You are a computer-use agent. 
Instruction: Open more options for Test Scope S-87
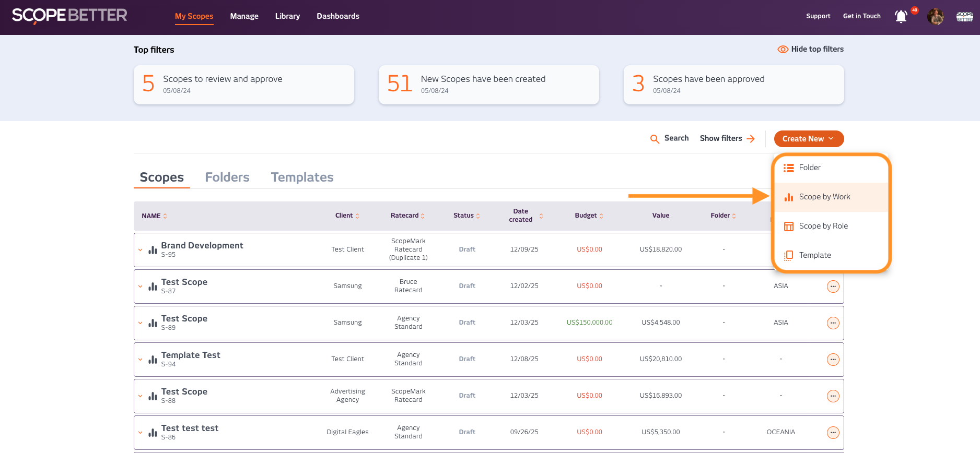[833, 287]
